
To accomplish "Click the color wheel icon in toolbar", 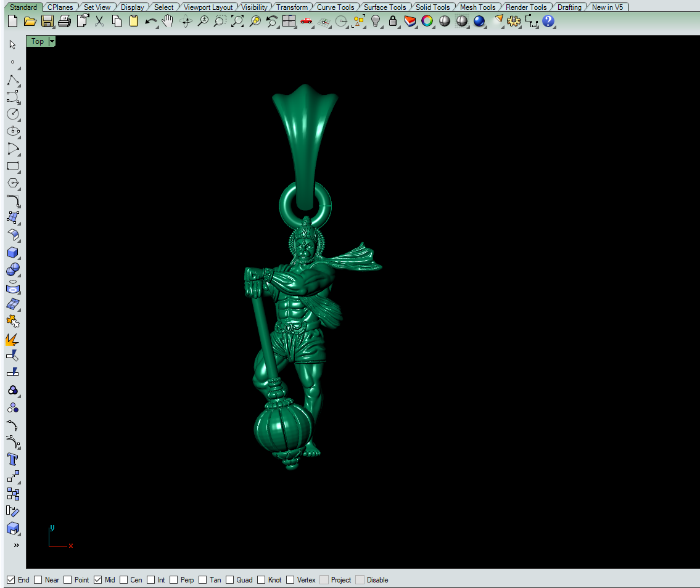I will tap(427, 22).
